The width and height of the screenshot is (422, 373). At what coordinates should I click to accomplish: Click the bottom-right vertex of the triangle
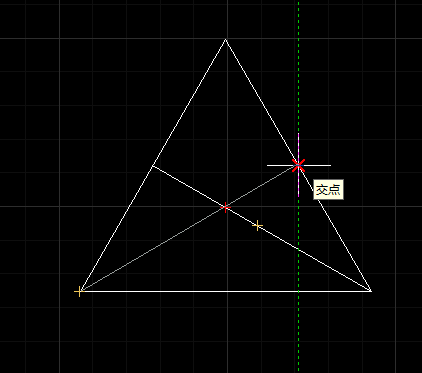371,291
